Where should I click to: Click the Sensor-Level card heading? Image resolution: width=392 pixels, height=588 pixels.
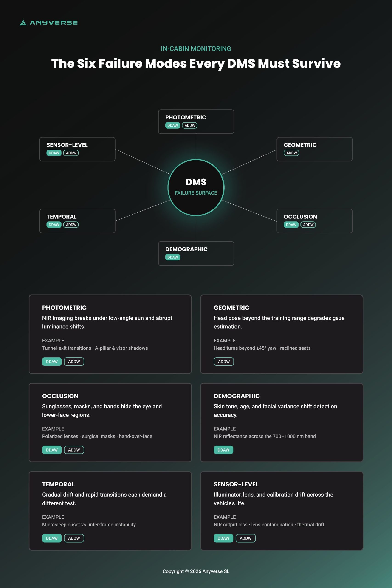pos(236,484)
